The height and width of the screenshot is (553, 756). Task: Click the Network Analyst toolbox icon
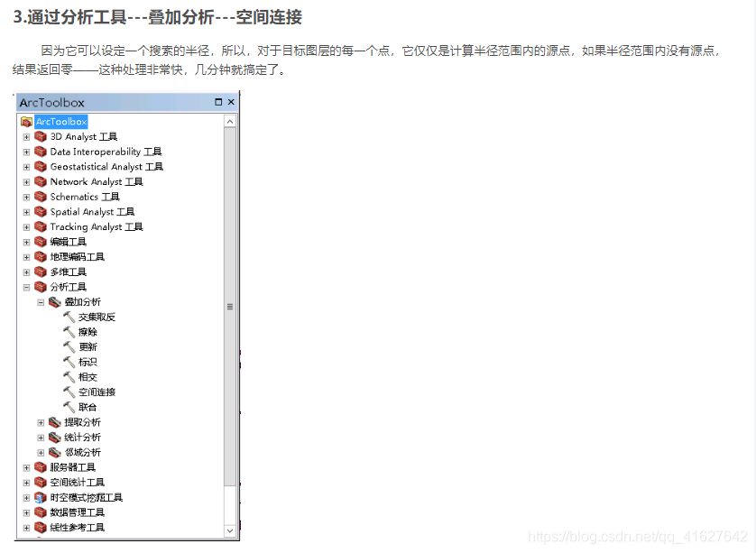pos(41,181)
